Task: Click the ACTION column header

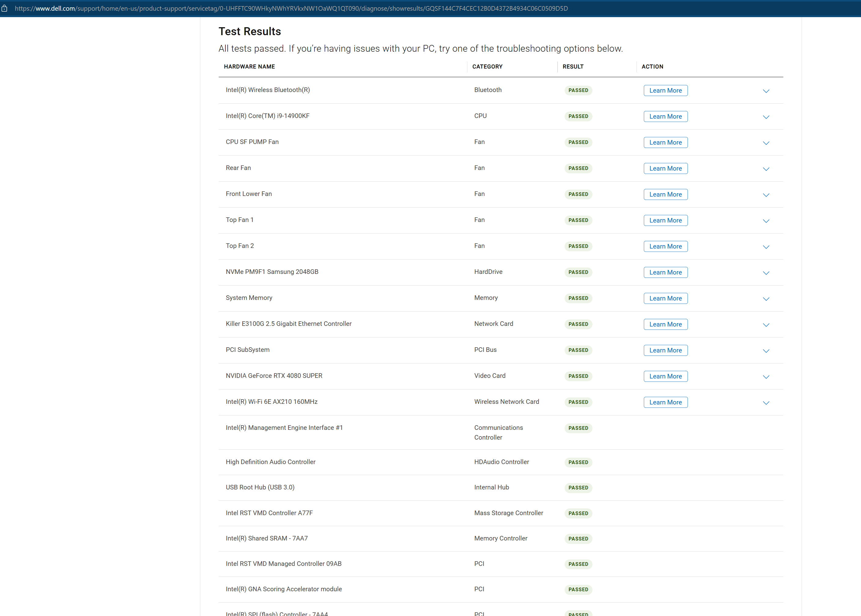Action: [652, 66]
